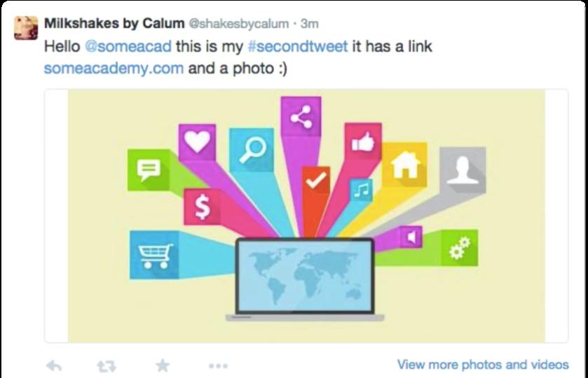Screen dimensions: 588x378
Task: Click the yellow home icon in photo
Action: pyautogui.click(x=404, y=164)
